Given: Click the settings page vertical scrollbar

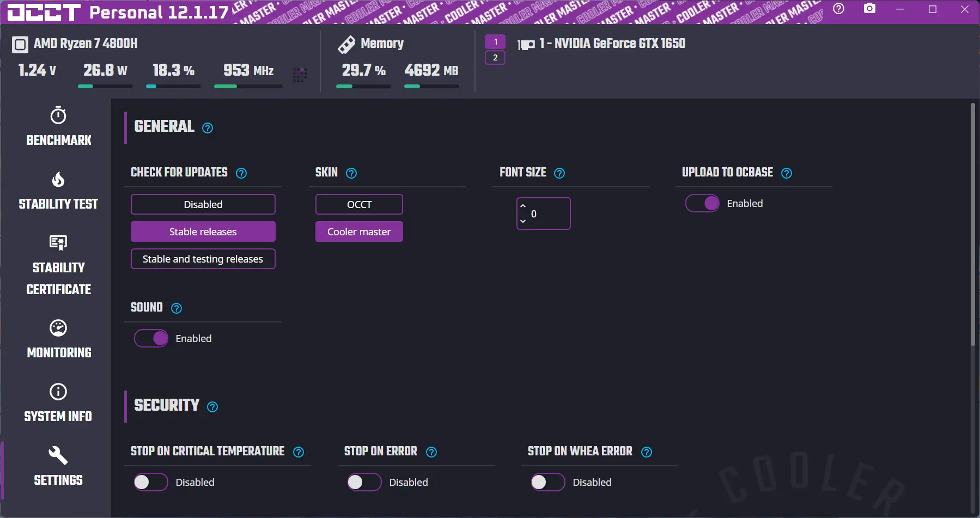Looking at the screenshot, I should point(972,224).
